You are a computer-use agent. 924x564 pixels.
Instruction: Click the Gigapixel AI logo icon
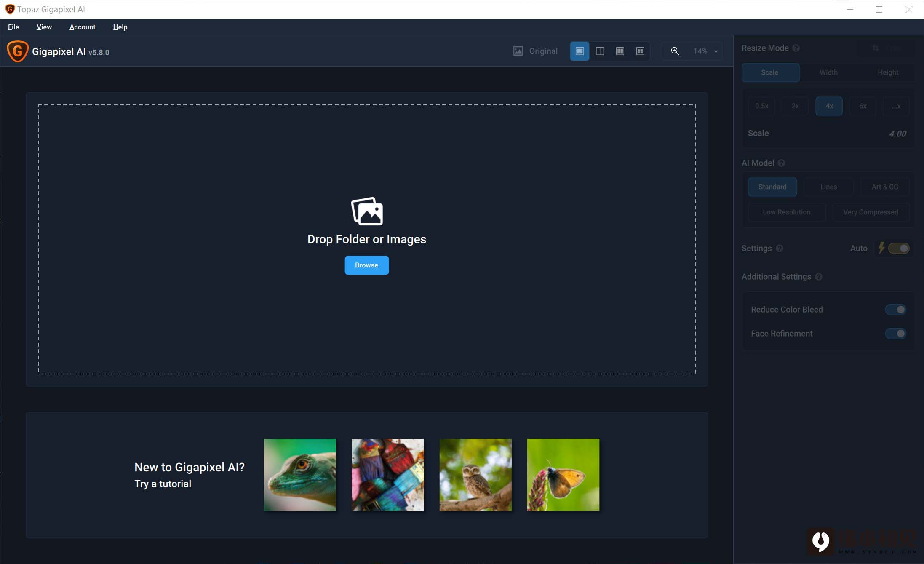click(x=18, y=51)
